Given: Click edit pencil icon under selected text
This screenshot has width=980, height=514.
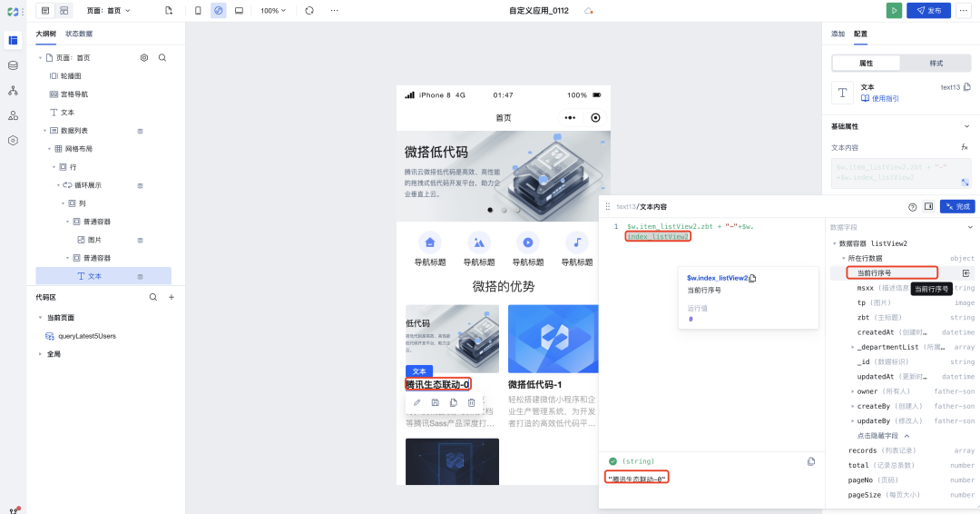Looking at the screenshot, I should (x=416, y=402).
